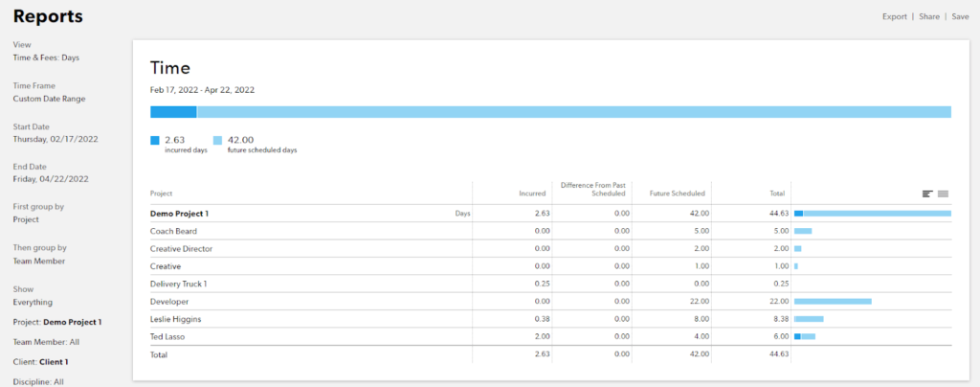The height and width of the screenshot is (387, 980).
Task: Click Delivery Truck 1 incurred 0.25
Action: pos(542,284)
